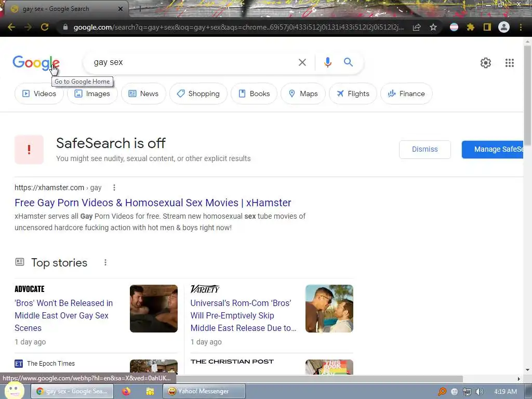532x399 pixels.
Task: Switch to the Books search filter
Action: [254, 94]
